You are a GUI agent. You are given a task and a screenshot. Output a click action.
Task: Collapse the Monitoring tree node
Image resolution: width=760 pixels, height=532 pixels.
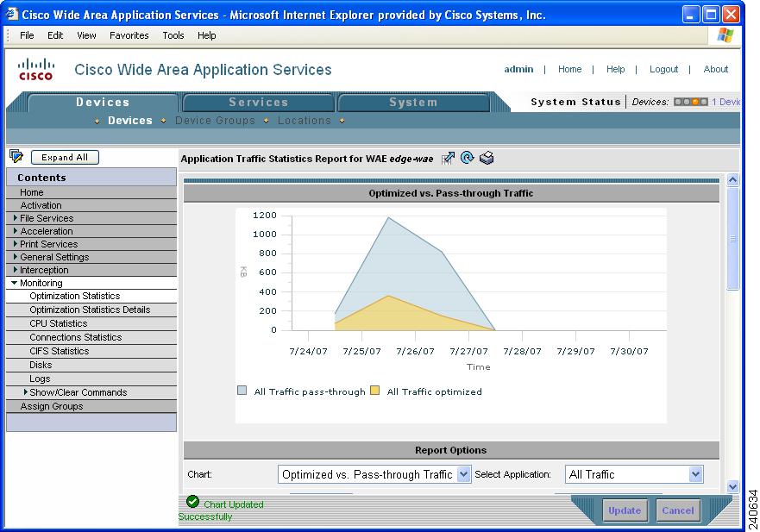tap(15, 283)
